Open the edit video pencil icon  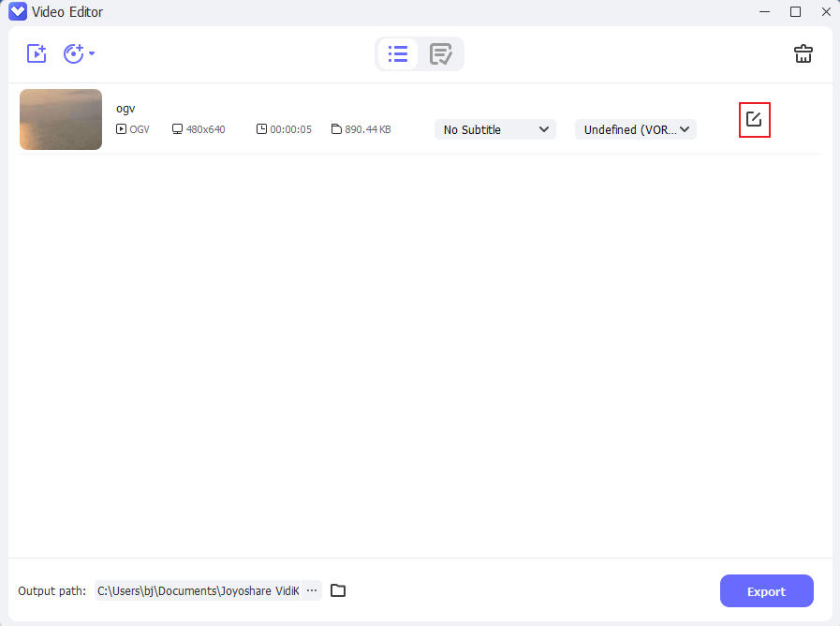754,119
